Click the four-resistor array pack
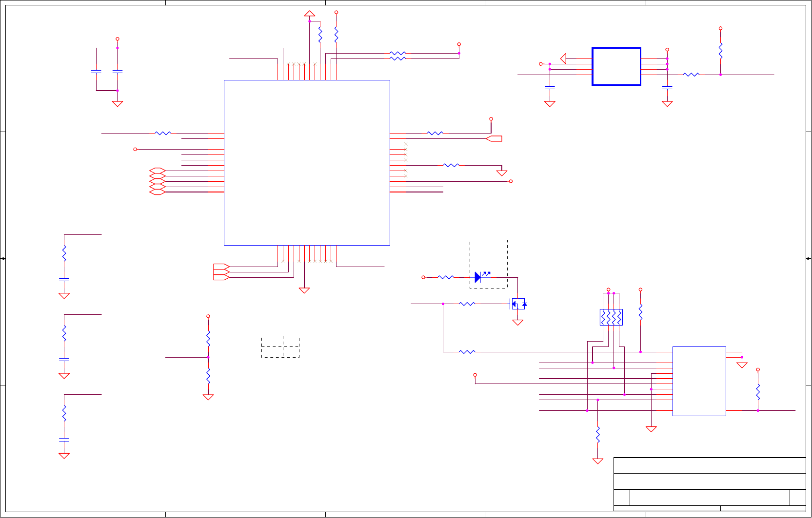812x518 pixels. coord(611,317)
